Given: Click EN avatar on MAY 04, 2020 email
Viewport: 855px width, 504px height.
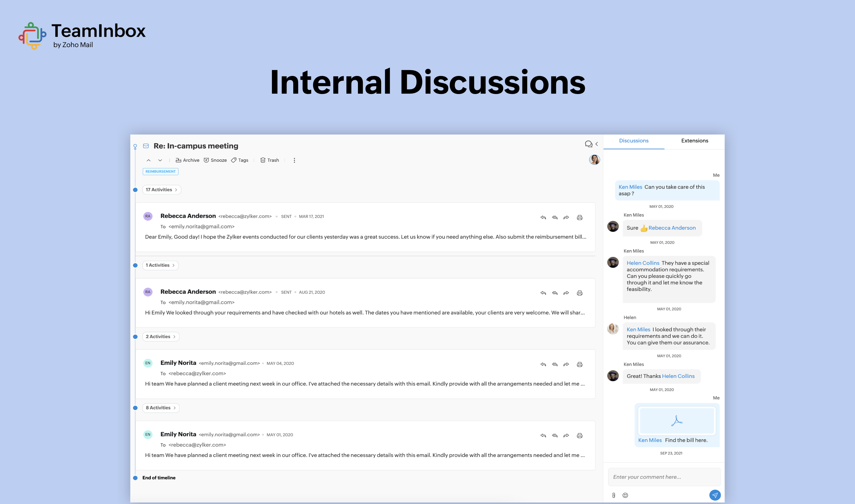Looking at the screenshot, I should click(148, 363).
